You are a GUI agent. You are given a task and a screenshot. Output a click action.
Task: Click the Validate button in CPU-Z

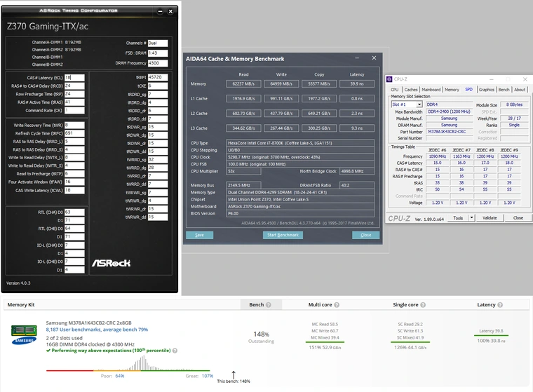click(490, 218)
